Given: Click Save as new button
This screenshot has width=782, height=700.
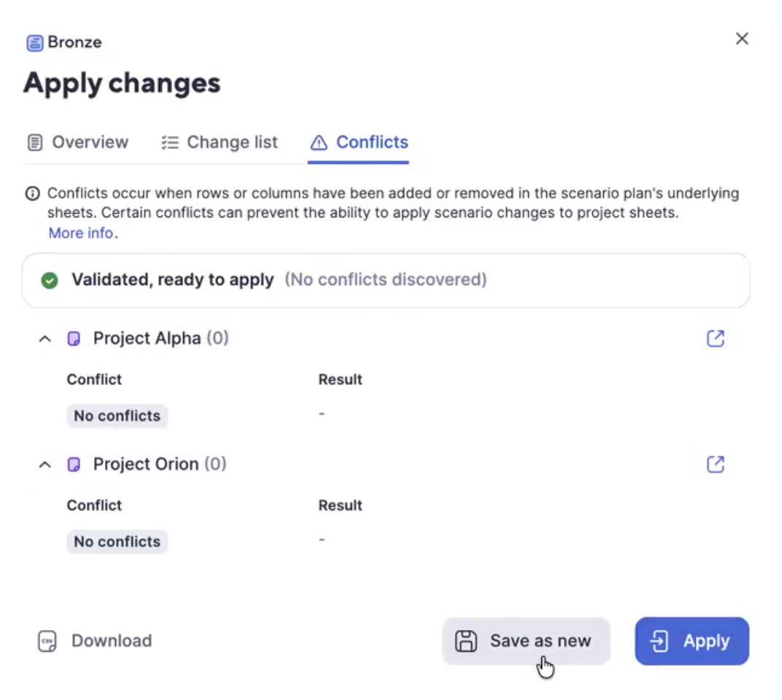Looking at the screenshot, I should (526, 641).
